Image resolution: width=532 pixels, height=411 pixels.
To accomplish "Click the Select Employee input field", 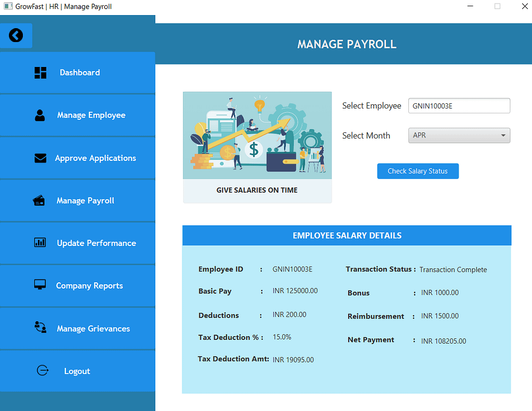I will pyautogui.click(x=459, y=106).
